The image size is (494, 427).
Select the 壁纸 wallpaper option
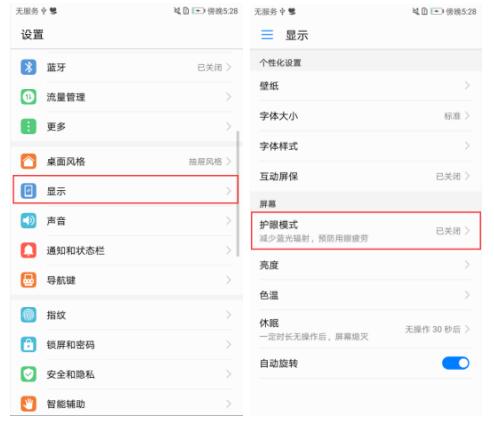[x=366, y=86]
